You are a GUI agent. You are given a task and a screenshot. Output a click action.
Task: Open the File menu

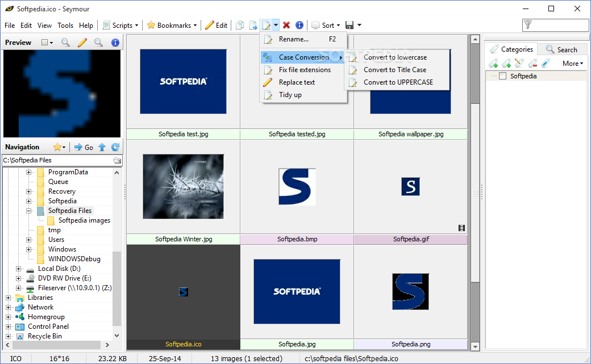[x=10, y=25]
